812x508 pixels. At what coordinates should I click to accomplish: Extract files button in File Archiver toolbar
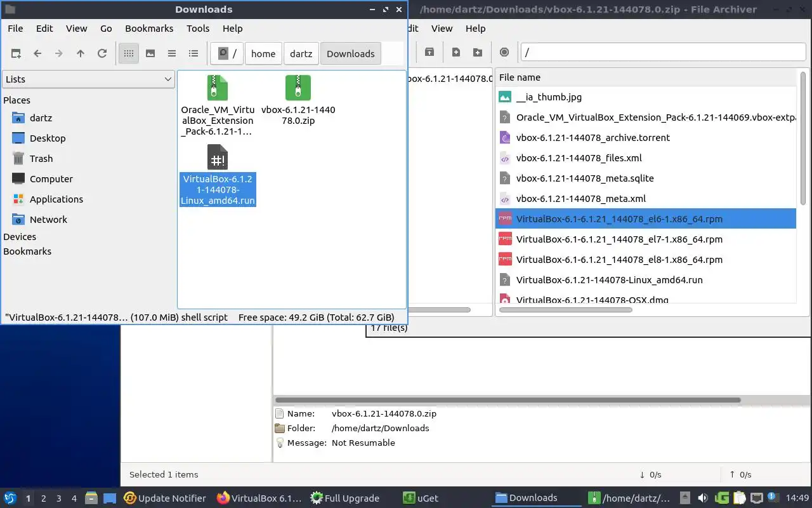pyautogui.click(x=429, y=52)
